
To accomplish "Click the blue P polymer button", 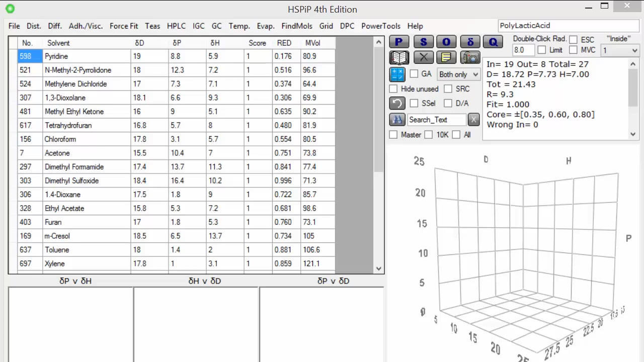I will (x=399, y=42).
